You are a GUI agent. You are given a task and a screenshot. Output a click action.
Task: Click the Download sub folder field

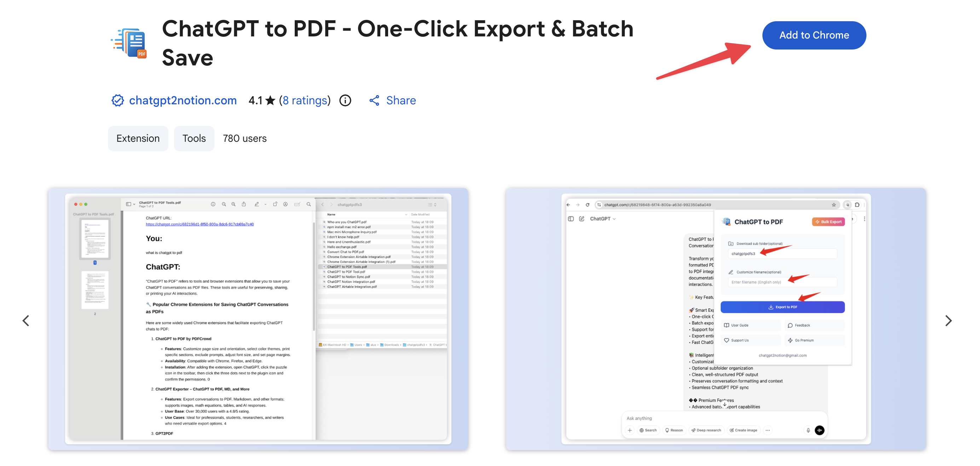click(x=782, y=254)
